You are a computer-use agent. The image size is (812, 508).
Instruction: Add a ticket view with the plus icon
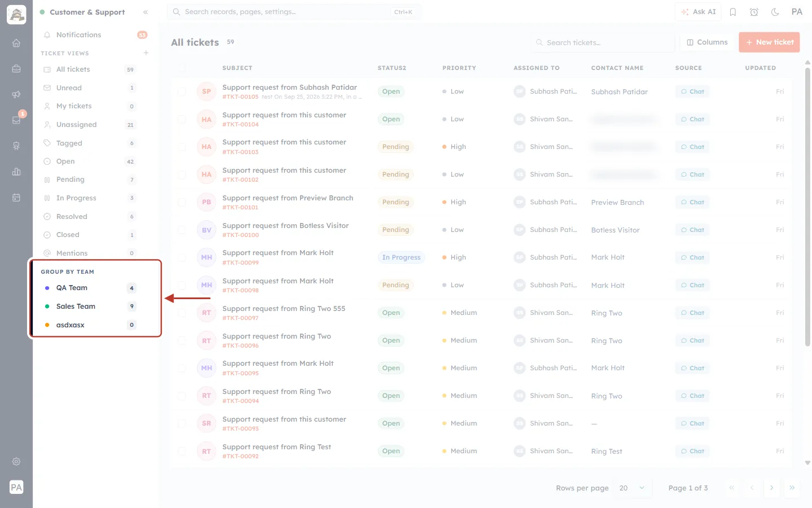[146, 53]
